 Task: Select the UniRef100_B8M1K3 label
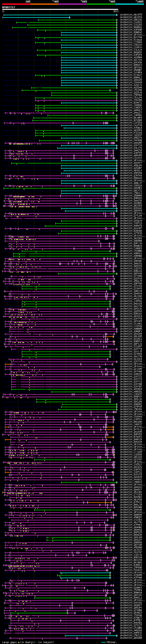click(131, 65)
